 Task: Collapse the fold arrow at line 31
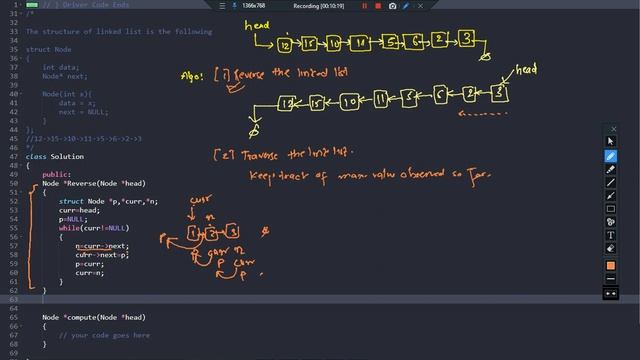tap(21, 14)
